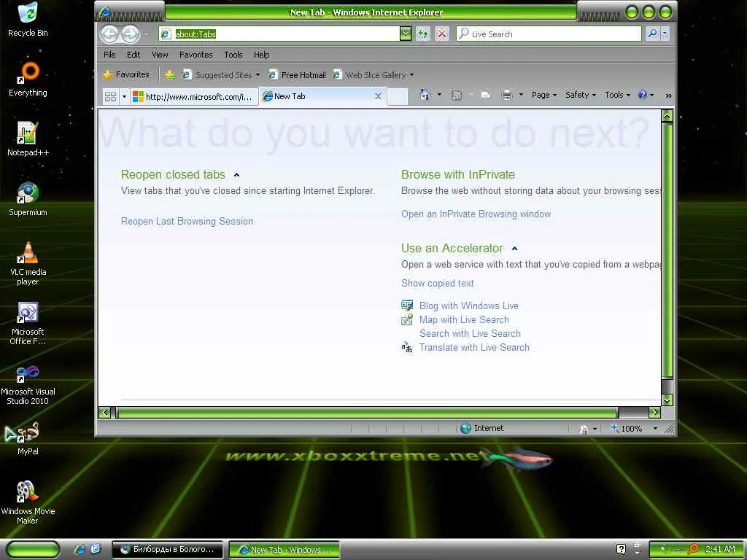The image size is (747, 560).
Task: Add to Favorites bar star icon
Action: pyautogui.click(x=169, y=75)
